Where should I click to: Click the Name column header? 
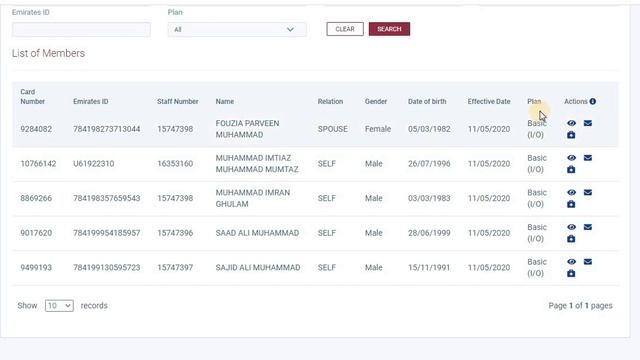coord(225,101)
